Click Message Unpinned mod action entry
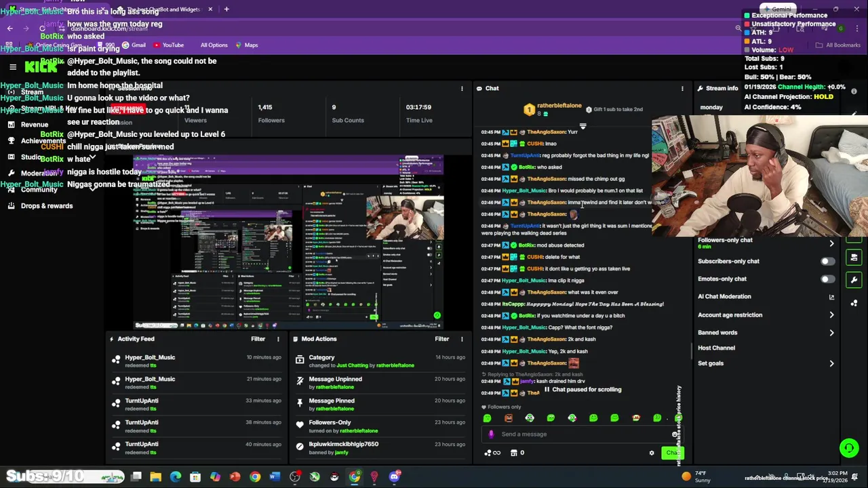The height and width of the screenshot is (488, 868). tap(379, 383)
